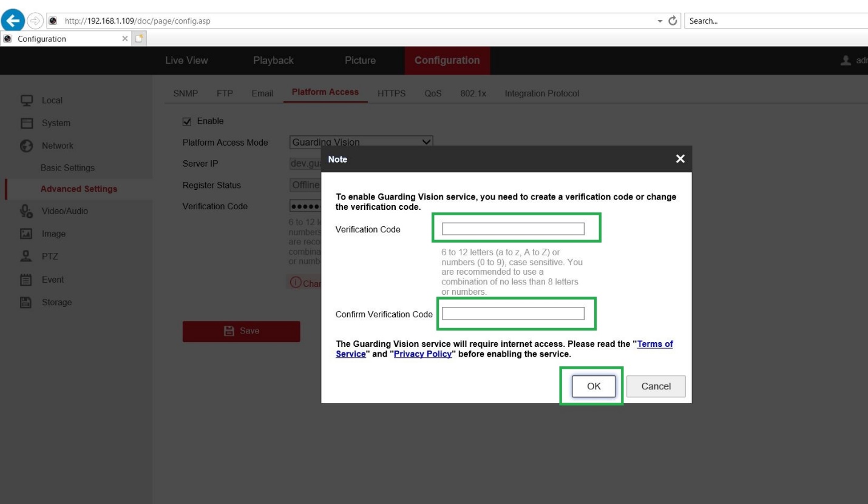Click Cancel in the Note dialog
The height and width of the screenshot is (504, 868).
pos(656,386)
